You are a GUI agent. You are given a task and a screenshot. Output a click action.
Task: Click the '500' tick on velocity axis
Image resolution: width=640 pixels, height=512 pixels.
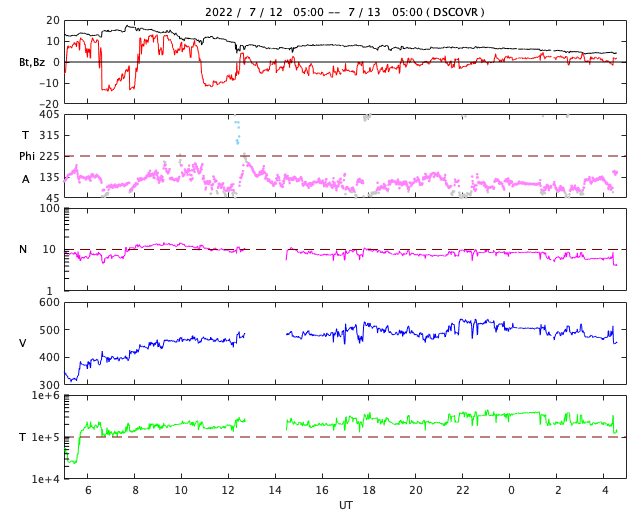pyautogui.click(x=49, y=330)
